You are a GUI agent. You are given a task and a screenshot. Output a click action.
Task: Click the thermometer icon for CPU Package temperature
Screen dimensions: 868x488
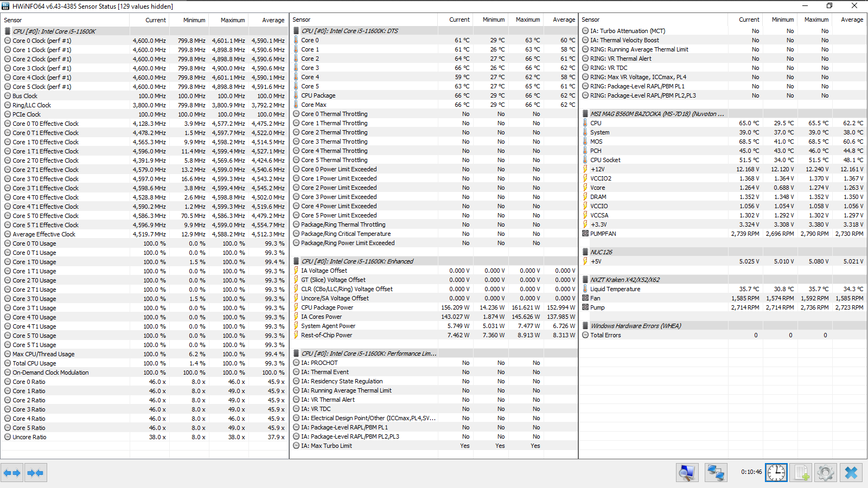coord(296,95)
